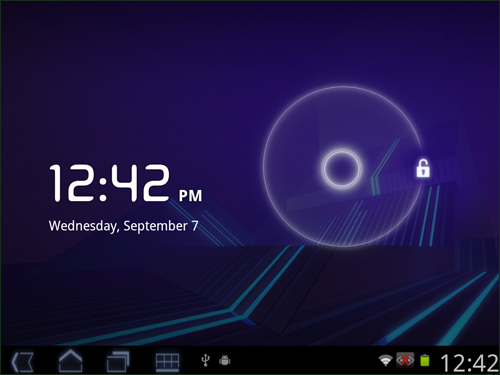Tap the USB connection notification icon
The width and height of the screenshot is (500, 375).
(x=206, y=360)
